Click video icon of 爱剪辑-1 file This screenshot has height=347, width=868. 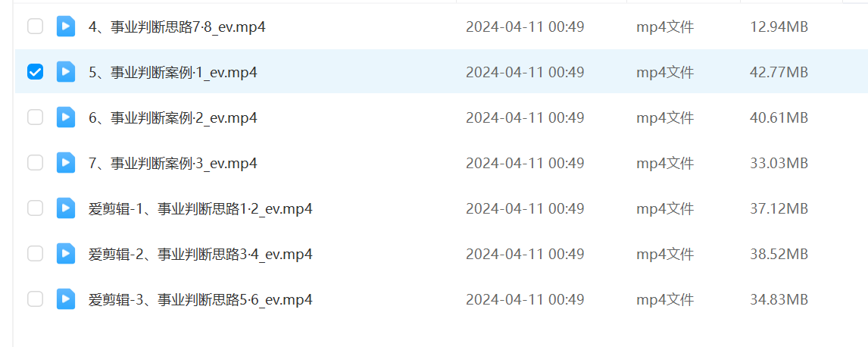[x=66, y=208]
